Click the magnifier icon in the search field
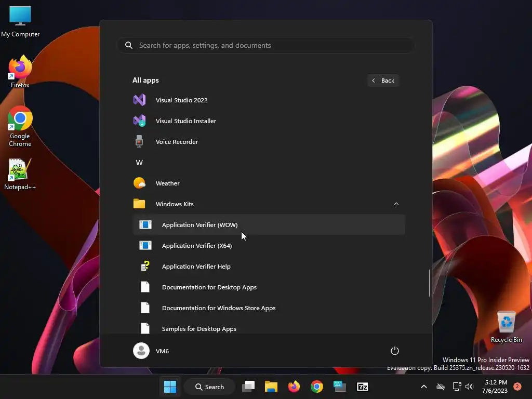This screenshot has width=532, height=399. click(129, 45)
